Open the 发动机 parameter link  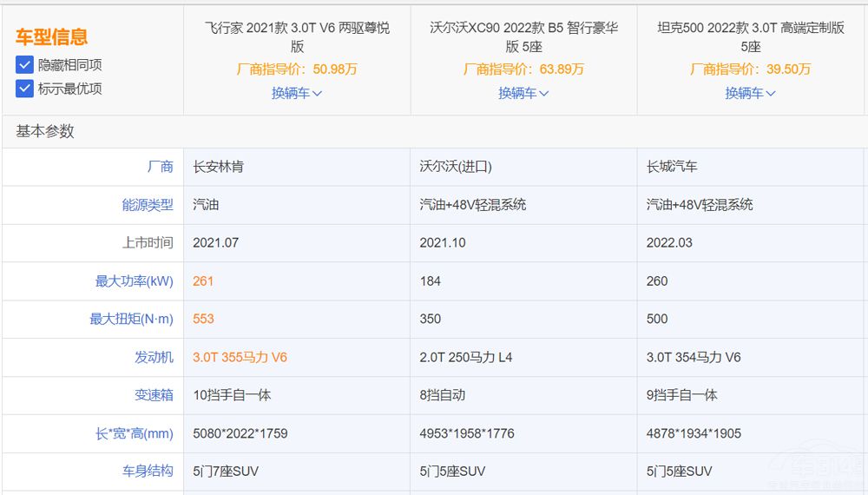click(x=154, y=357)
